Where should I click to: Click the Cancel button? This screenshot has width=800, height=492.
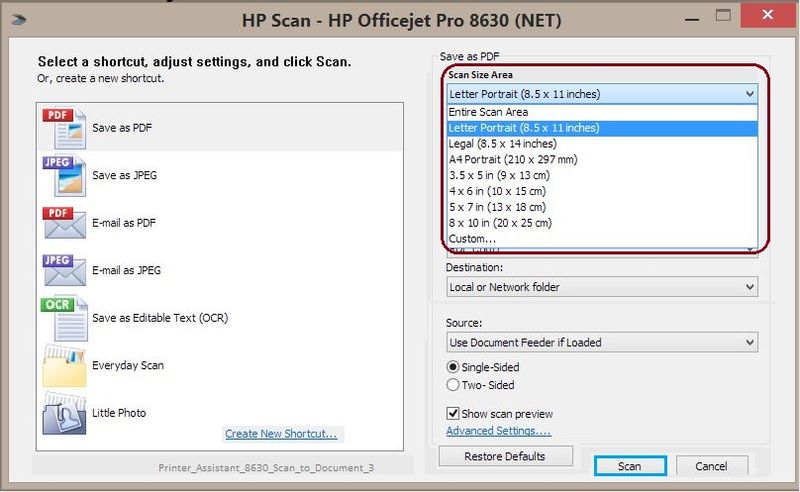(x=712, y=466)
